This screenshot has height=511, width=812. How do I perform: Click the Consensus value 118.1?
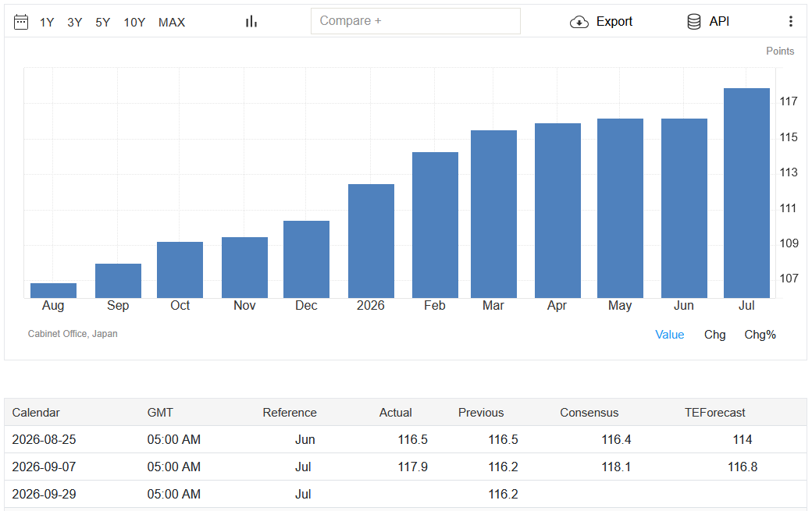[616, 467]
